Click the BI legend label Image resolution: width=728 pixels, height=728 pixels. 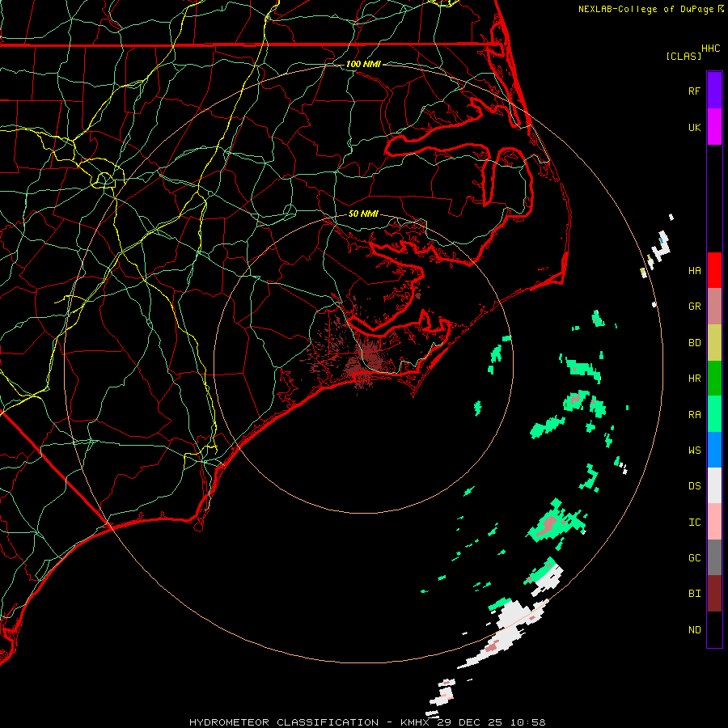[694, 594]
